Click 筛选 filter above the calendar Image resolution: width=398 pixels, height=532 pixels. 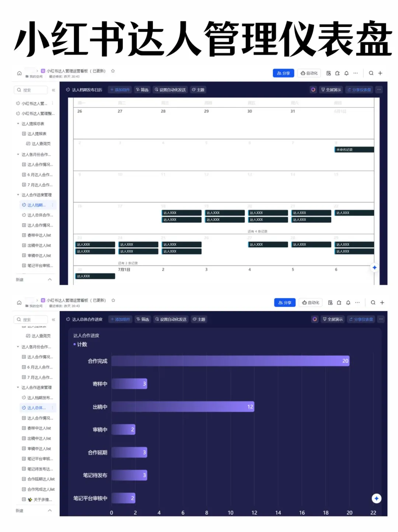(142, 90)
